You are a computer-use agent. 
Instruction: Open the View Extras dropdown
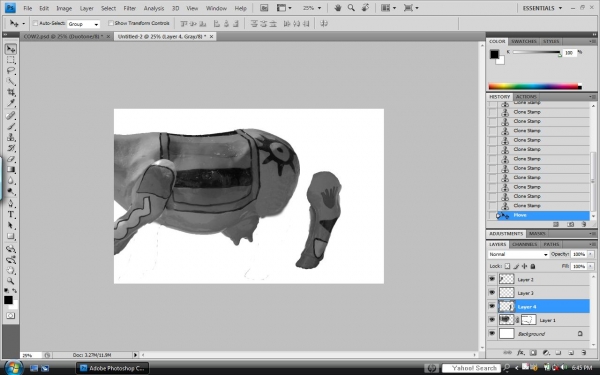coord(284,8)
